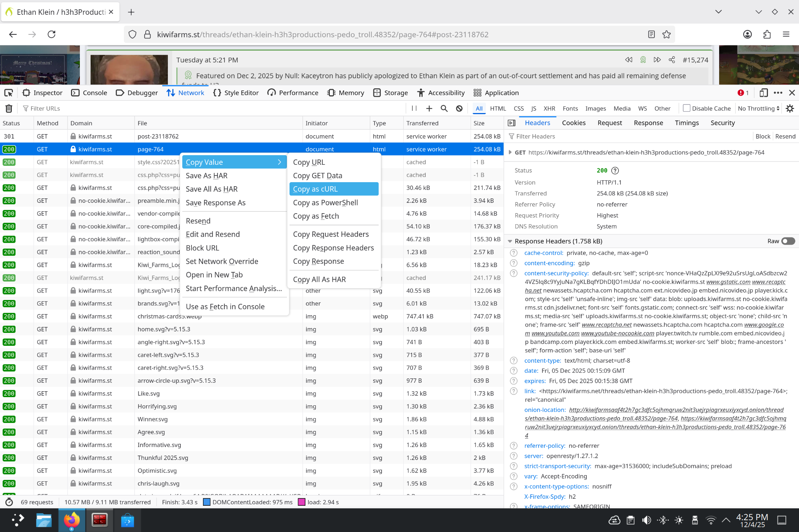Collapse the Response Headers section
The height and width of the screenshot is (532, 799).
pos(510,241)
